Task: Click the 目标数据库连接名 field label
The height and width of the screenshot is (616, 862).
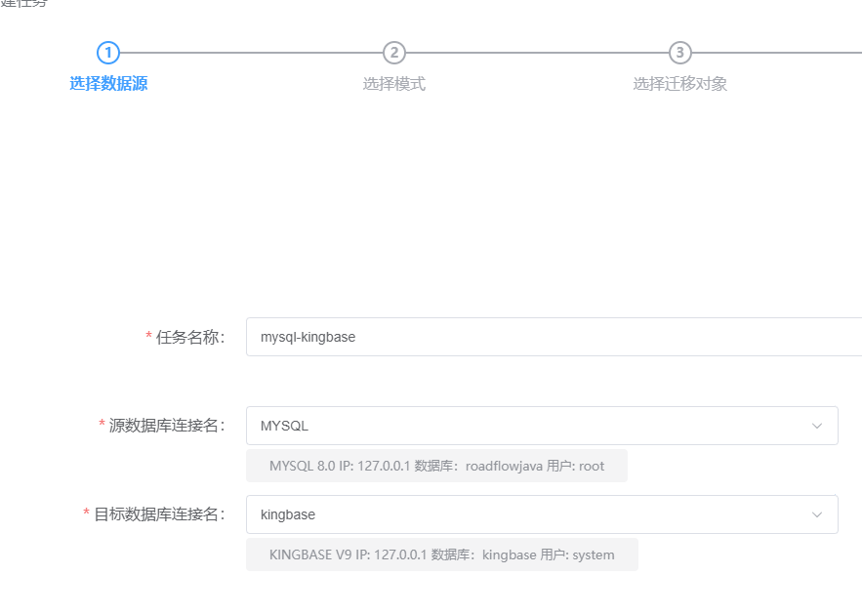Action: click(158, 514)
